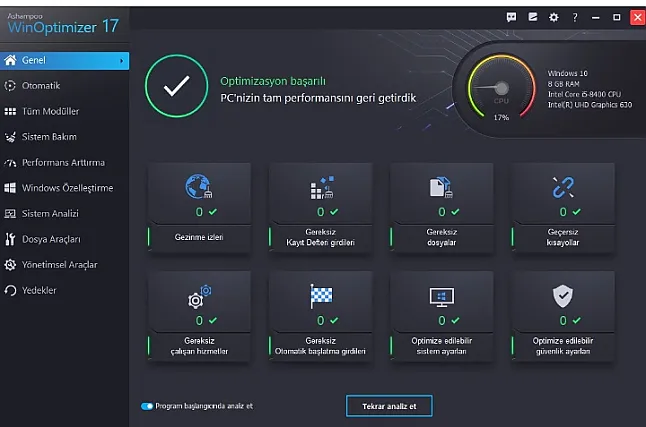
Task: Click the gear icon for Yönetimsel Araçlar
Action: point(10,265)
